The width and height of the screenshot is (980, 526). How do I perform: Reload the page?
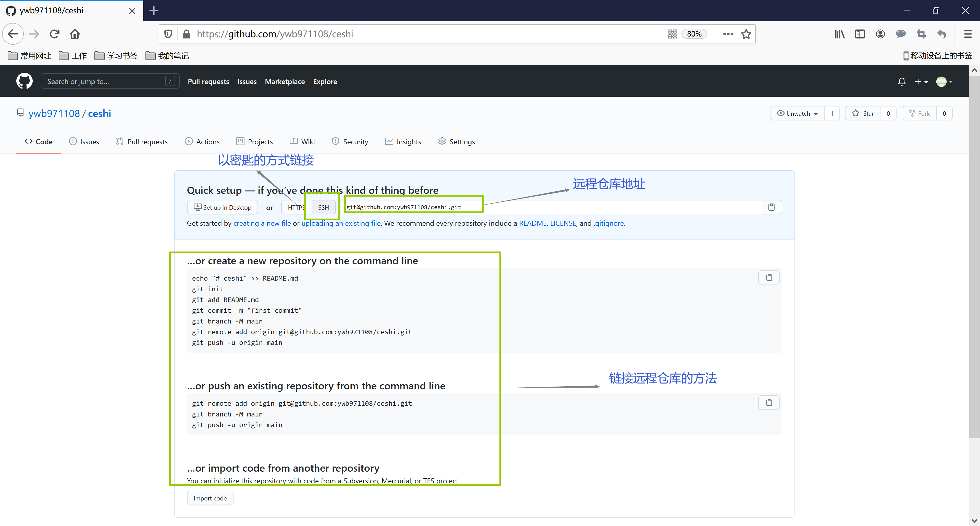54,34
